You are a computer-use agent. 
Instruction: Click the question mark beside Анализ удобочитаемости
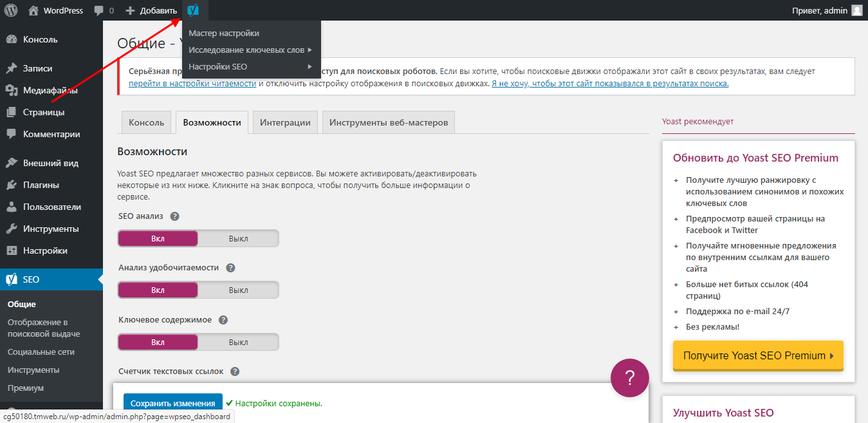click(x=230, y=267)
